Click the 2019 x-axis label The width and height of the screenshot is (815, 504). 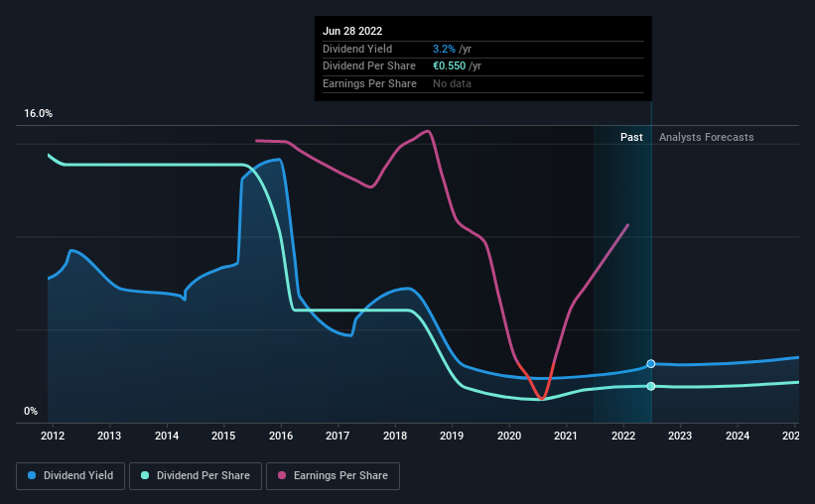tap(452, 436)
